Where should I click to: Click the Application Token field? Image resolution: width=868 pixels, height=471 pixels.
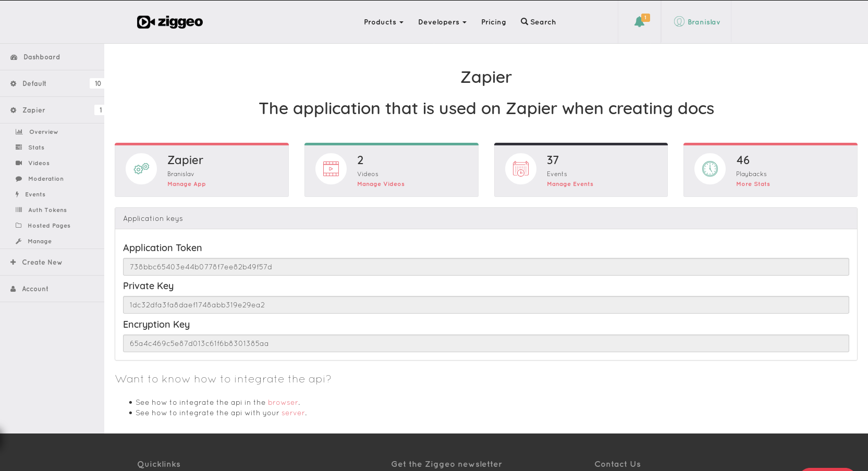486,267
